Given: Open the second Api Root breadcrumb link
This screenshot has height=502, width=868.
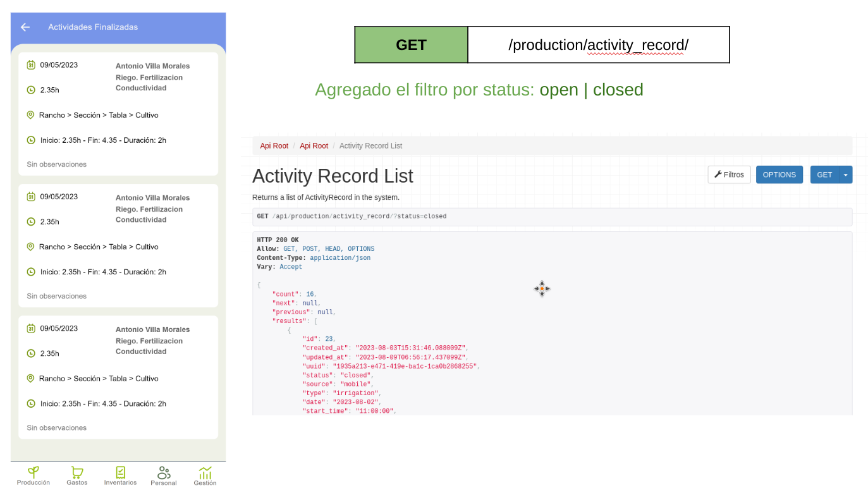Looking at the screenshot, I should pos(314,146).
